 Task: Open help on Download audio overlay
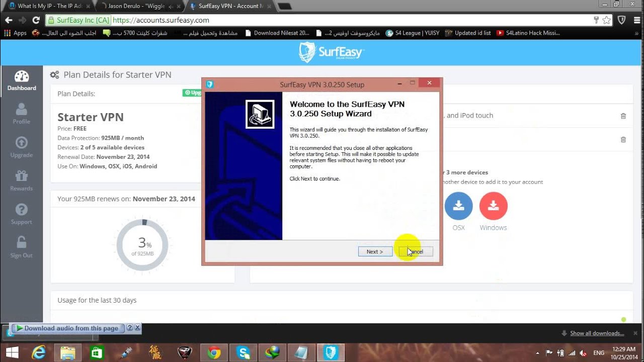click(129, 328)
